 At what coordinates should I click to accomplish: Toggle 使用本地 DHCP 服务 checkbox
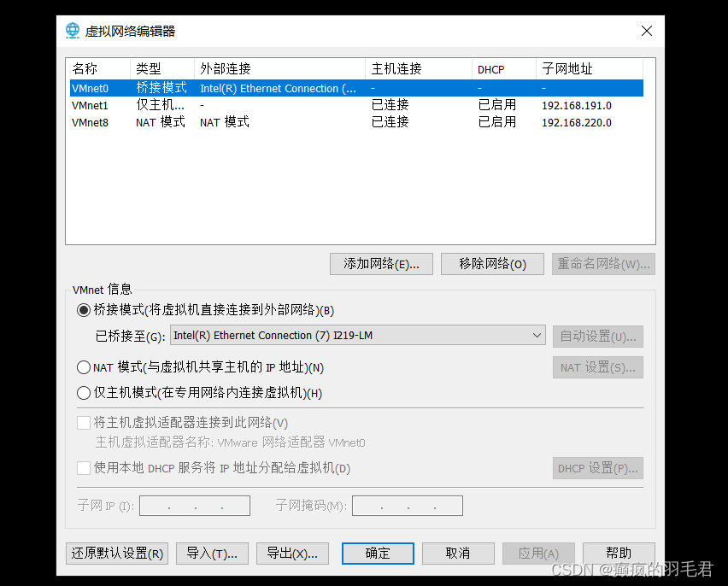point(84,468)
